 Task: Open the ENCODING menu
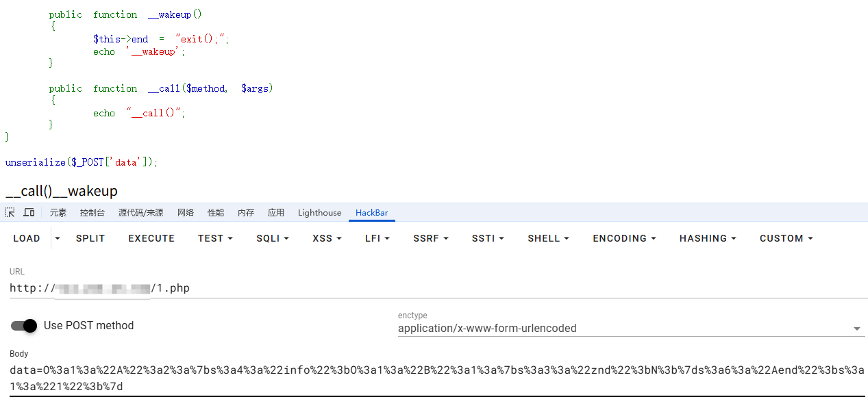624,238
